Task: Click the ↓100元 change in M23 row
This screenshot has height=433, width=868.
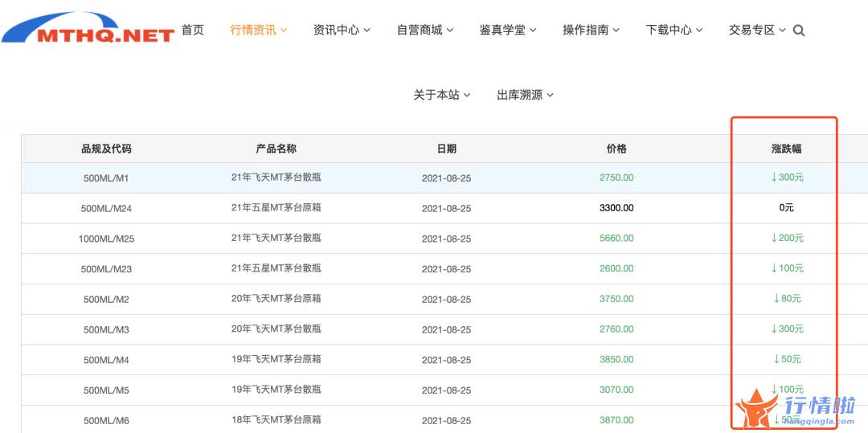Action: click(x=787, y=268)
